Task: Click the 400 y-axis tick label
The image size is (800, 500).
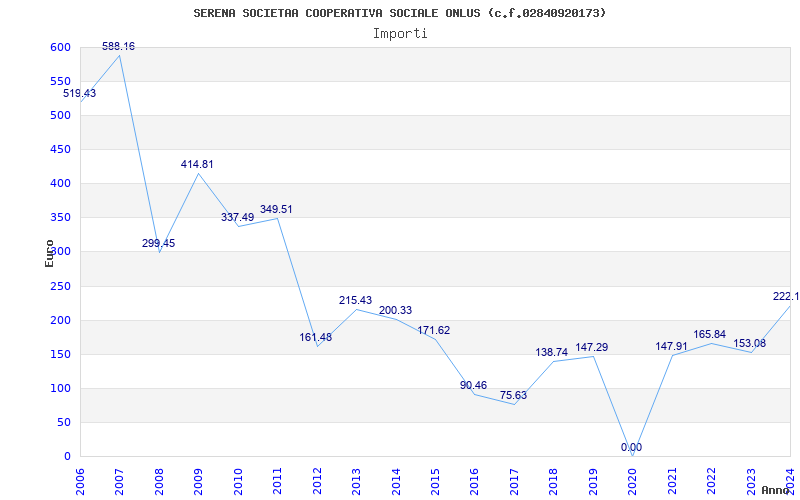Action: pos(60,183)
